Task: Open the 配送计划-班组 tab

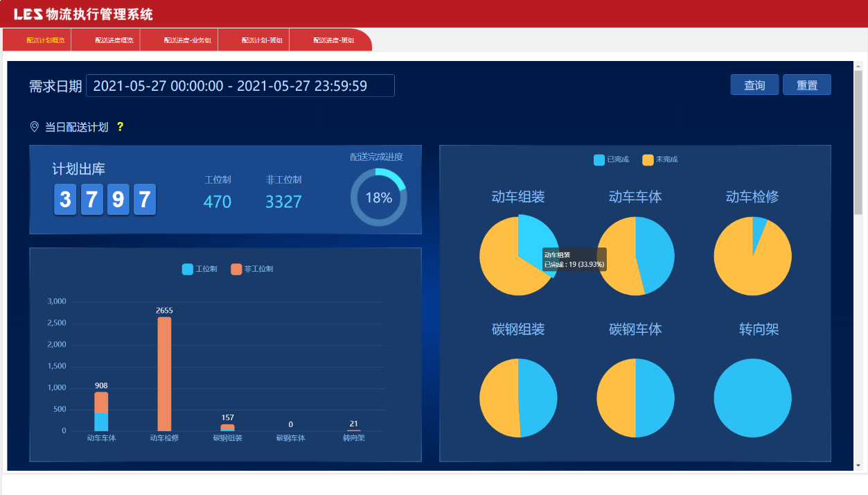Action: tap(262, 40)
